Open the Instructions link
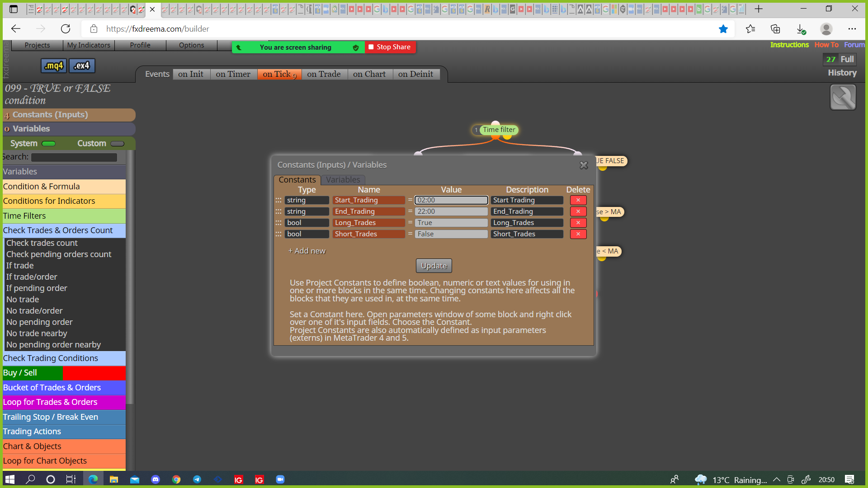 coord(789,45)
